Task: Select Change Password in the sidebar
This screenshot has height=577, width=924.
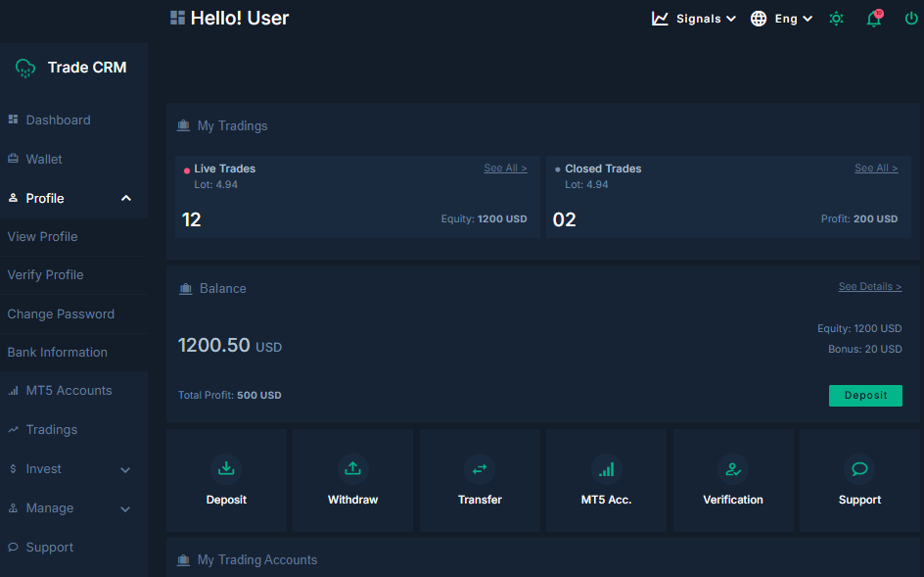Action: tap(61, 313)
